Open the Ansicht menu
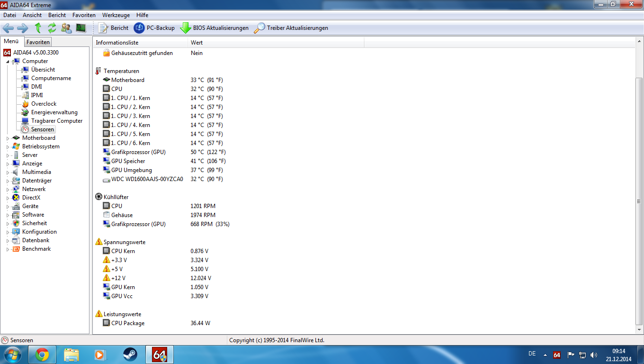 click(x=32, y=15)
